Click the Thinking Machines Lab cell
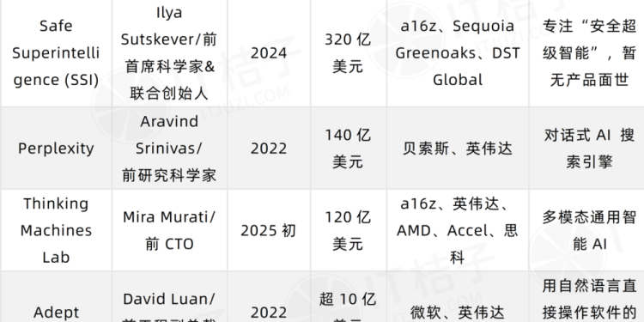 pos(56,230)
